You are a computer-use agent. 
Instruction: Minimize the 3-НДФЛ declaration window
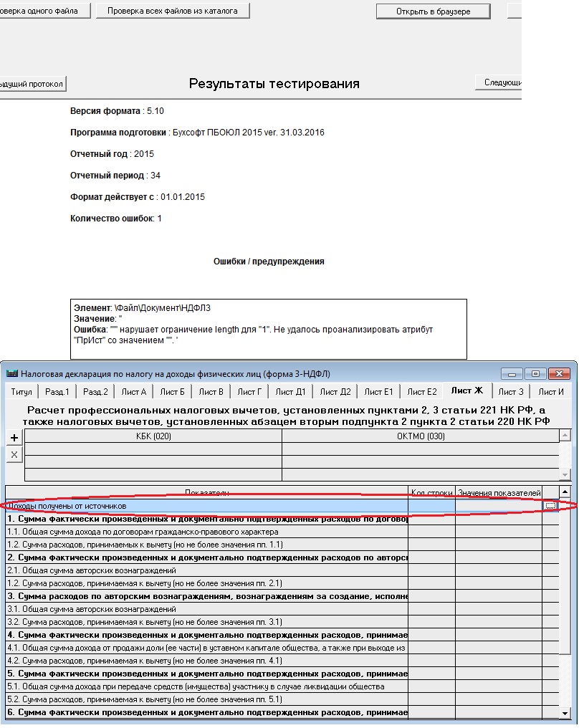(512, 373)
